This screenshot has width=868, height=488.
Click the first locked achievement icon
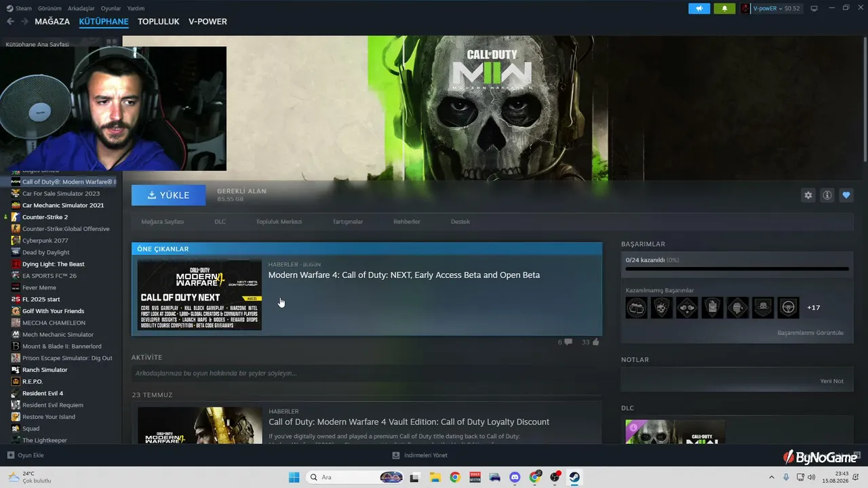[636, 308]
